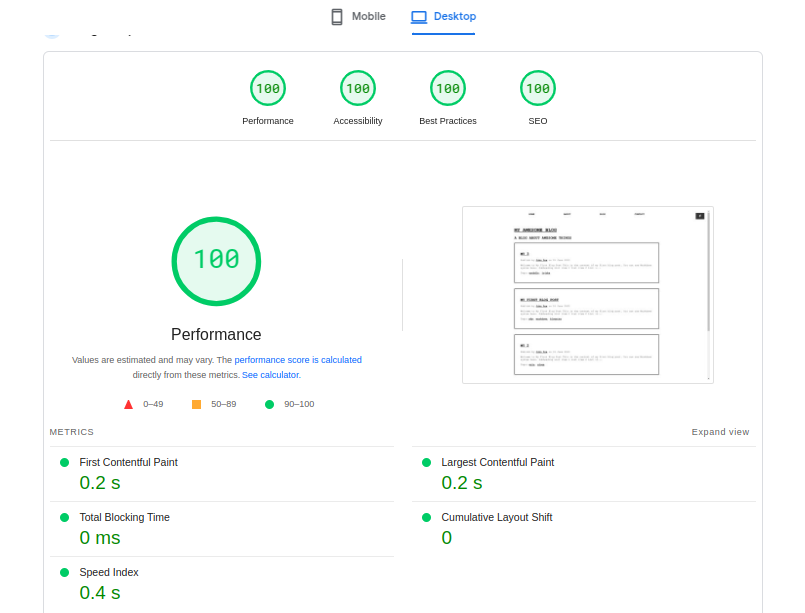
Task: Click the 'Performance' heading under large gauge
Action: pos(216,334)
